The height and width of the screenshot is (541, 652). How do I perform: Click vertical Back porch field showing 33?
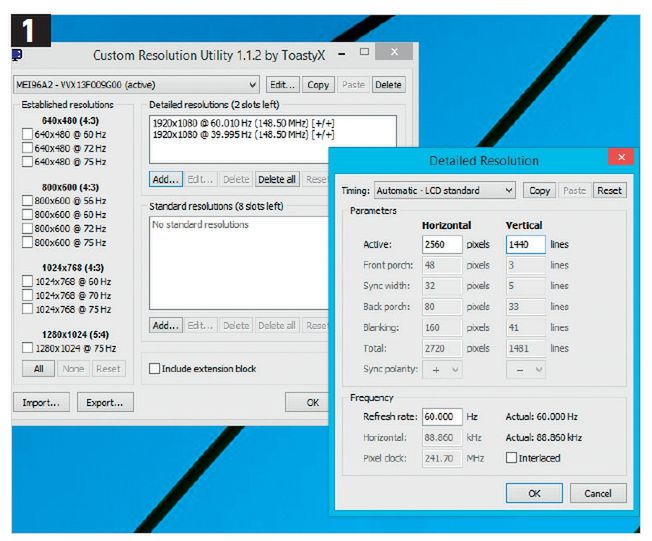(x=526, y=307)
